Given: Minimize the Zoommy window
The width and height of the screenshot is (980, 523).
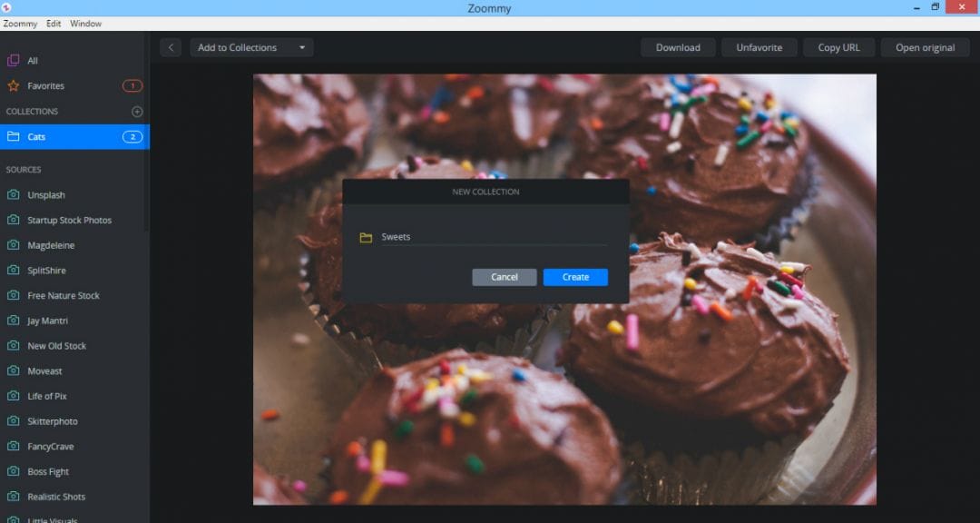Looking at the screenshot, I should point(916,7).
